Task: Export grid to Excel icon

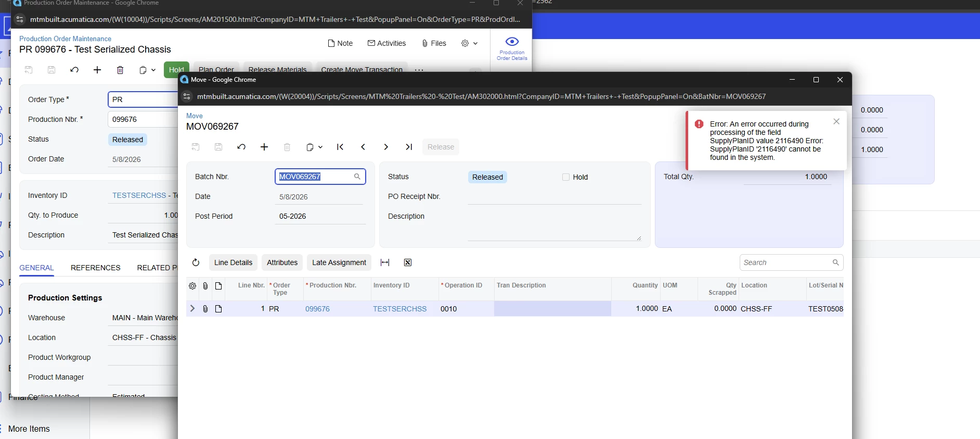Action: pyautogui.click(x=408, y=262)
